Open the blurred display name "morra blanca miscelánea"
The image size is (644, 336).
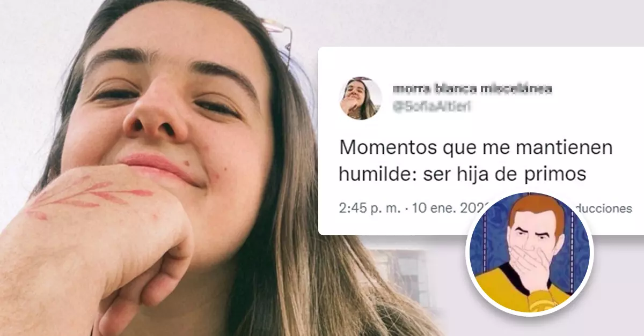coord(472,88)
